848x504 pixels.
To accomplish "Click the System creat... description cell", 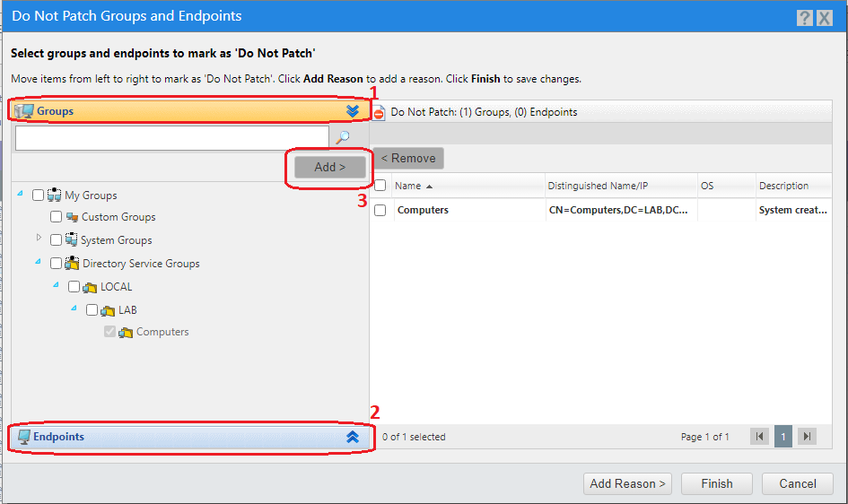I will coord(793,210).
